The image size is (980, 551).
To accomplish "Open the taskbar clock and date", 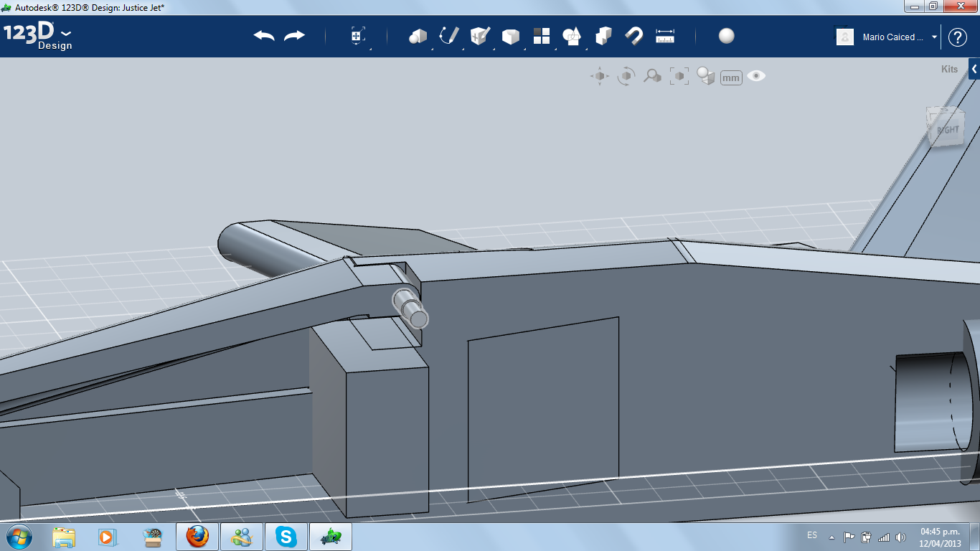I will (x=940, y=537).
